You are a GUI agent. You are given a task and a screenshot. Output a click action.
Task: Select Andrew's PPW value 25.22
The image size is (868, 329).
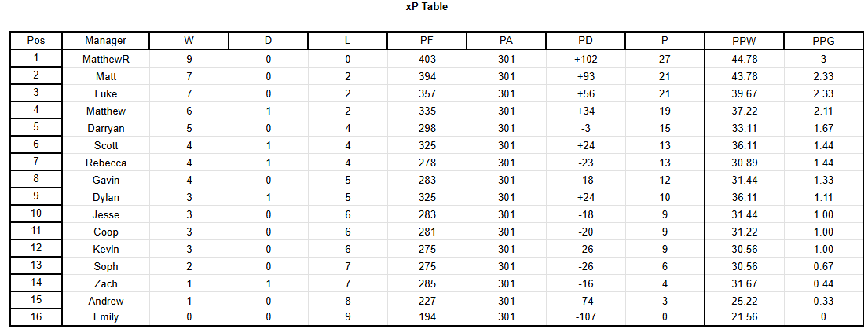coord(743,301)
